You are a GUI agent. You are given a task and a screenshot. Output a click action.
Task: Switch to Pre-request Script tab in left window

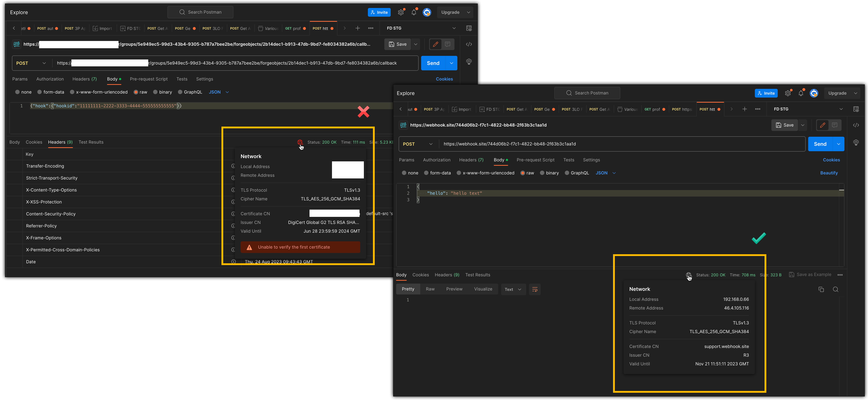click(149, 79)
